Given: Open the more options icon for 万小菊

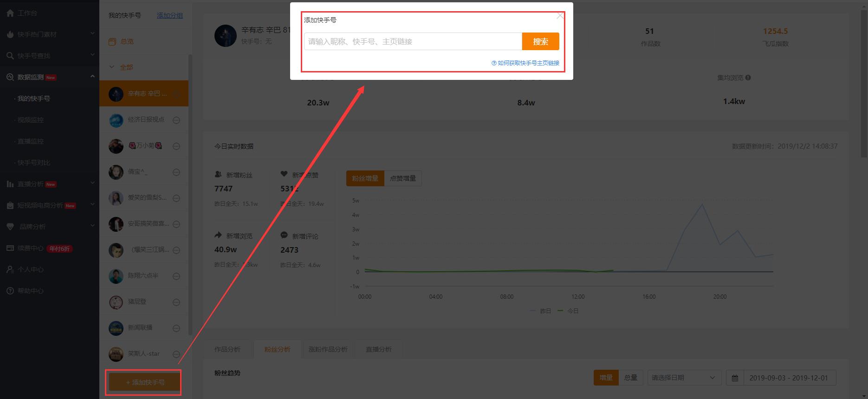Looking at the screenshot, I should tap(176, 146).
